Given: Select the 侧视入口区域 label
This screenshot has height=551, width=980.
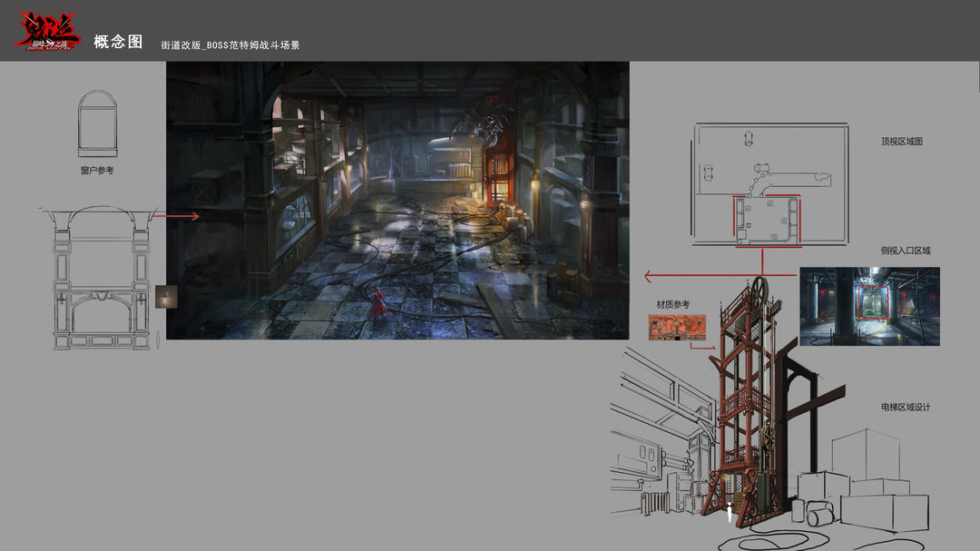Looking at the screenshot, I should [x=905, y=251].
